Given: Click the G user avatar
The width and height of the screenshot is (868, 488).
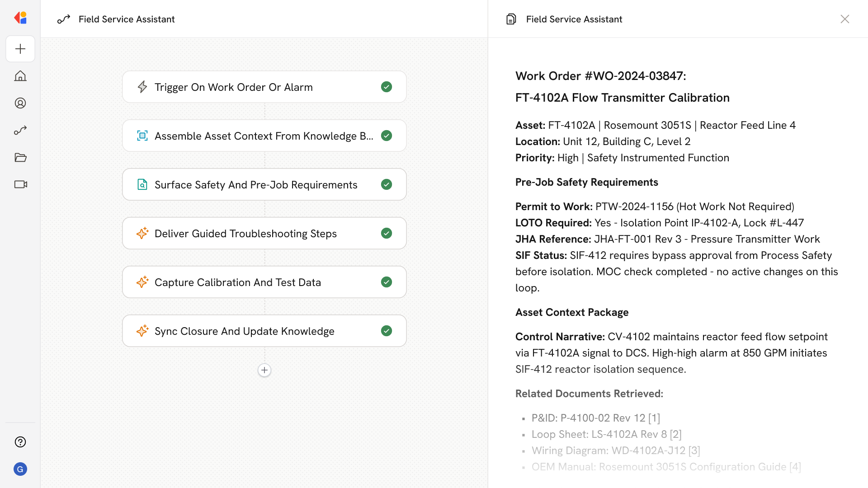Looking at the screenshot, I should click(x=20, y=469).
